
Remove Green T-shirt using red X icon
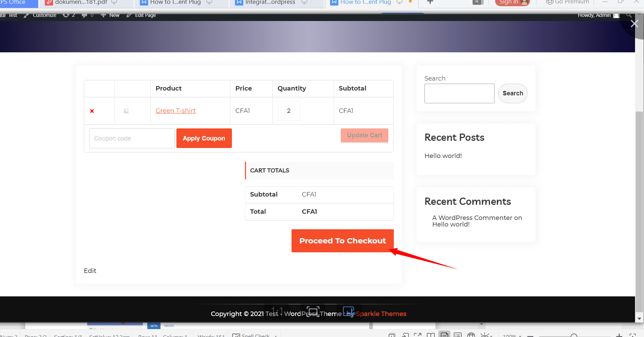coord(92,111)
